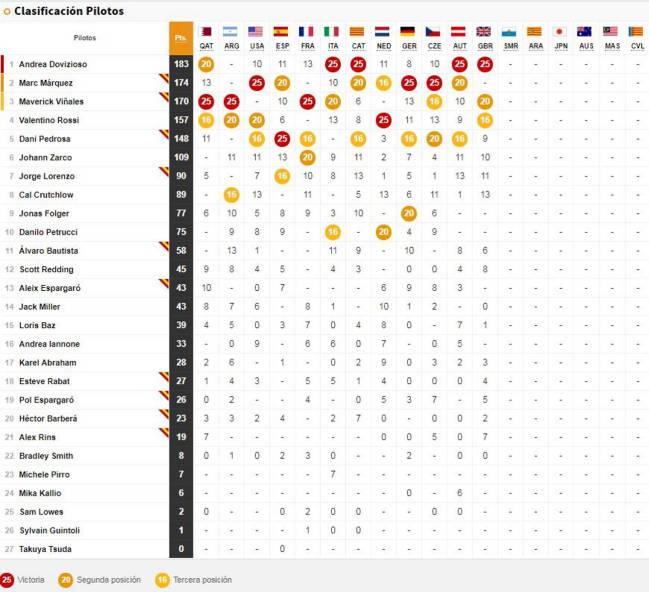Click Dovizioso's 183 points total
Viewport: 649px width, 592px height.
[x=181, y=64]
